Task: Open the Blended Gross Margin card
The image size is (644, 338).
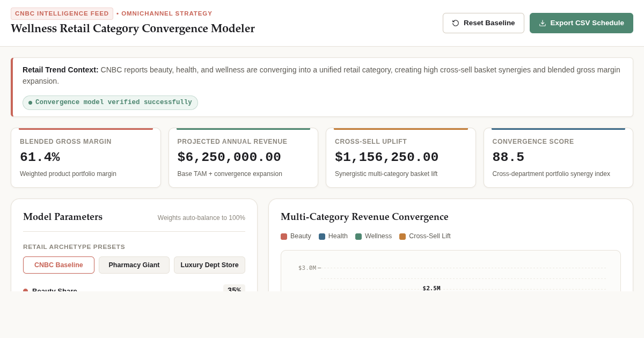Action: pyautogui.click(x=86, y=158)
